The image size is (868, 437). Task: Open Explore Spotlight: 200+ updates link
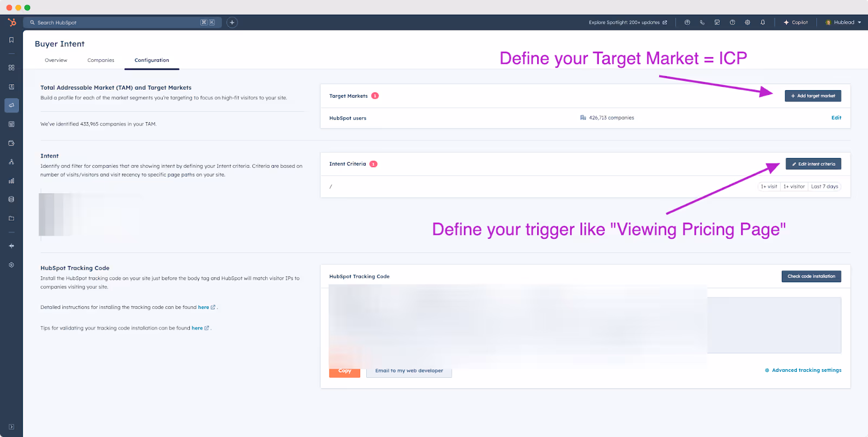click(628, 22)
